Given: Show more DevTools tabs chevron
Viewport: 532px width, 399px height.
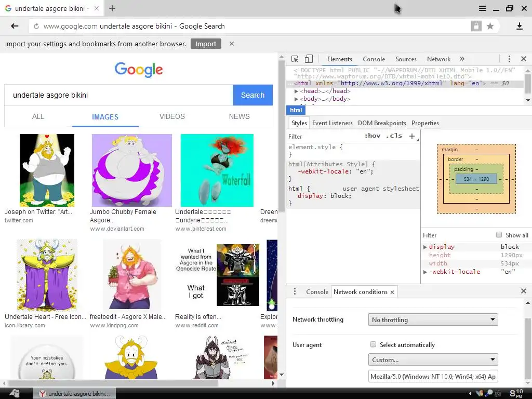Looking at the screenshot, I should 462,59.
